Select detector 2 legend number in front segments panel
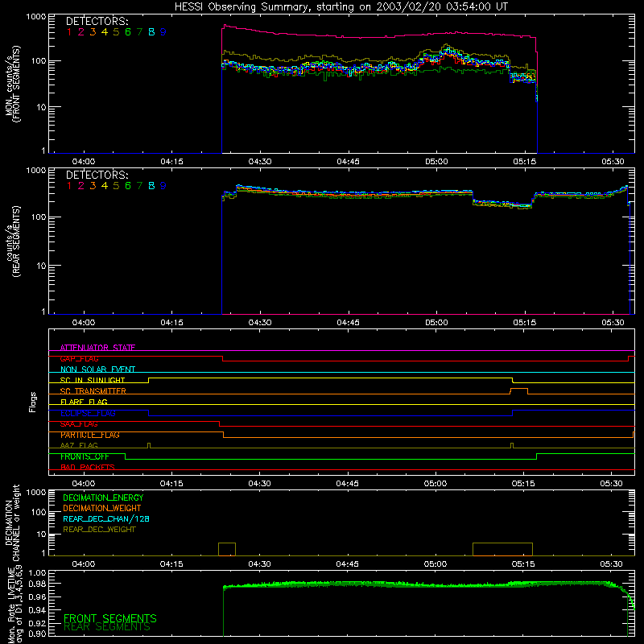 pos(81,32)
